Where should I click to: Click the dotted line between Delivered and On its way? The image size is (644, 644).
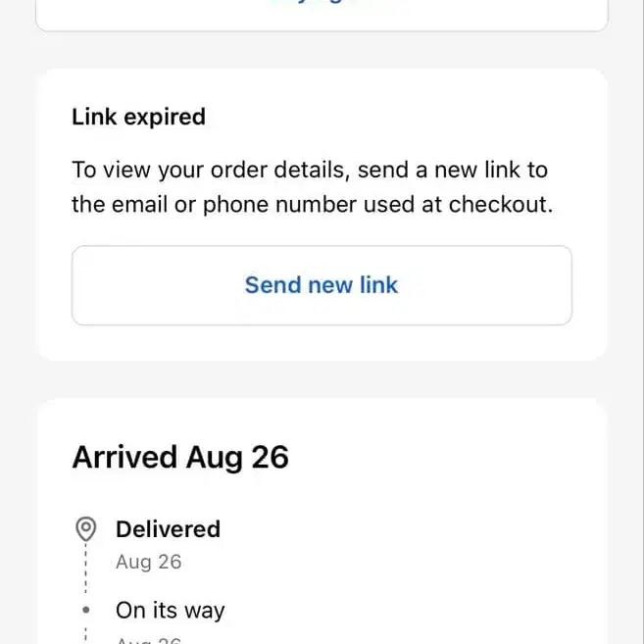tap(86, 571)
